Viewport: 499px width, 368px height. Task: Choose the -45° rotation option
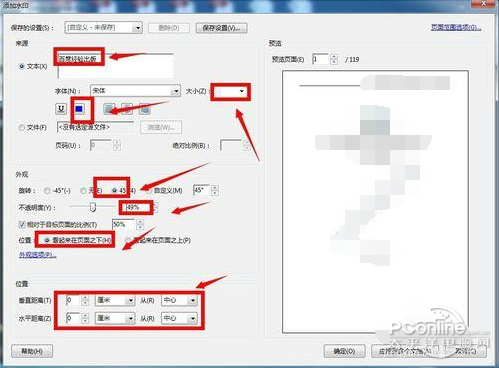coord(47,190)
